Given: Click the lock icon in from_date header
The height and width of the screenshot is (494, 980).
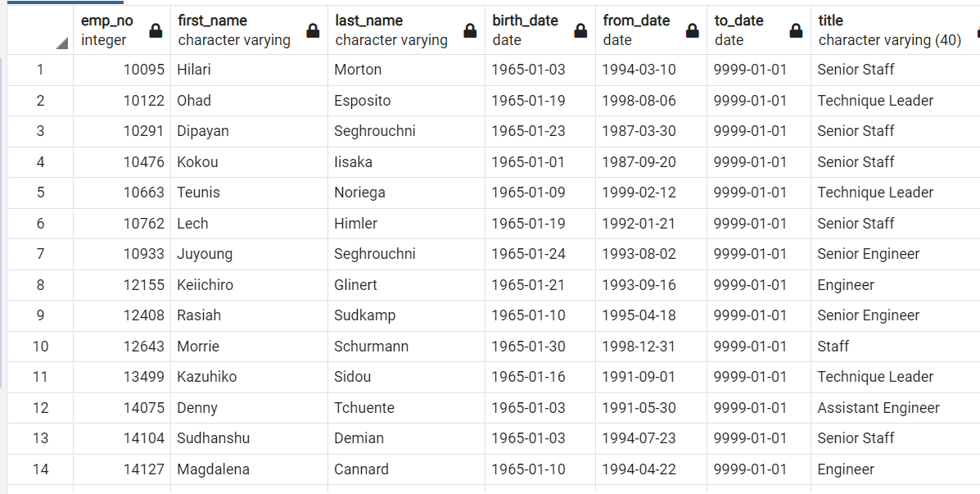Looking at the screenshot, I should [x=692, y=31].
